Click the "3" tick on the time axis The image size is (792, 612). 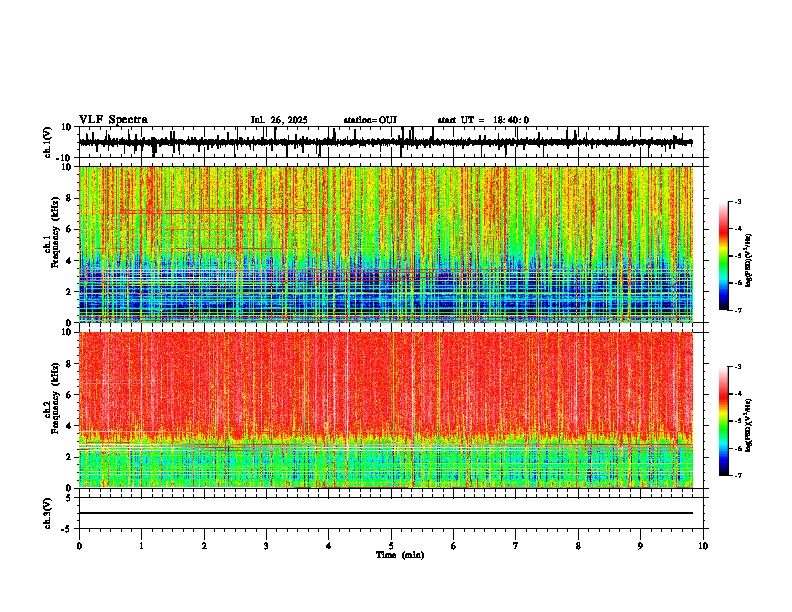pos(266,546)
